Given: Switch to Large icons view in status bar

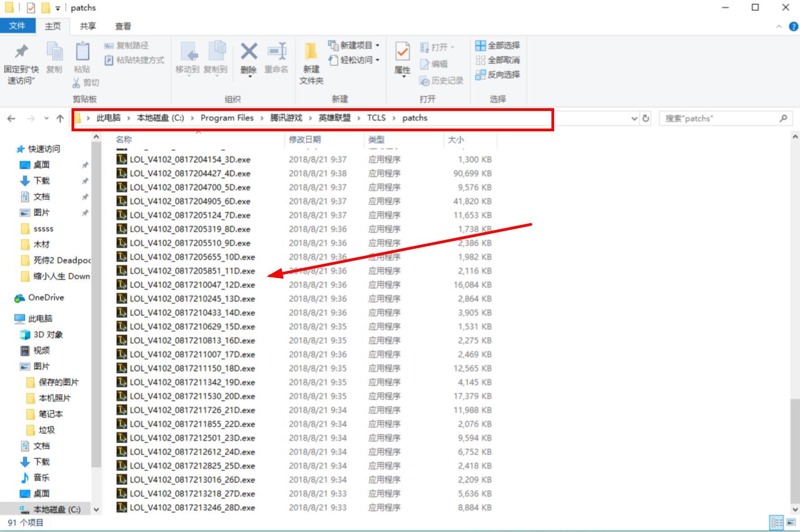Looking at the screenshot, I should point(790,522).
